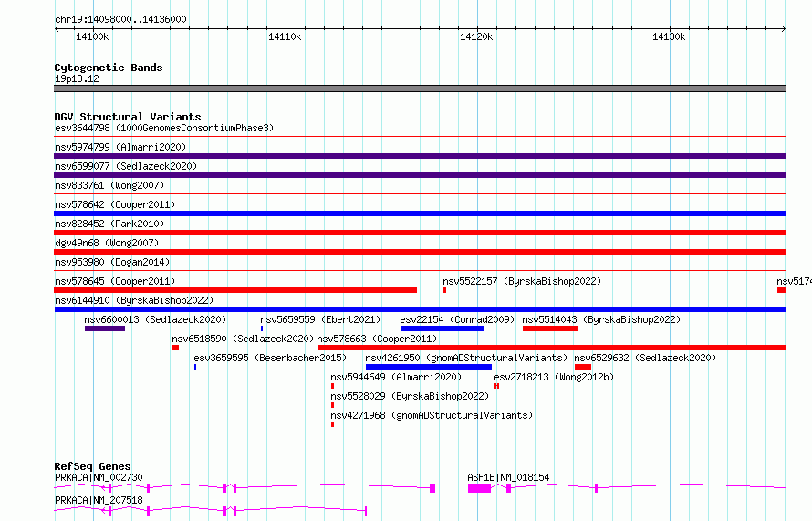Click the 14130k ruler position
The height and width of the screenshot is (521, 812).
tap(669, 36)
